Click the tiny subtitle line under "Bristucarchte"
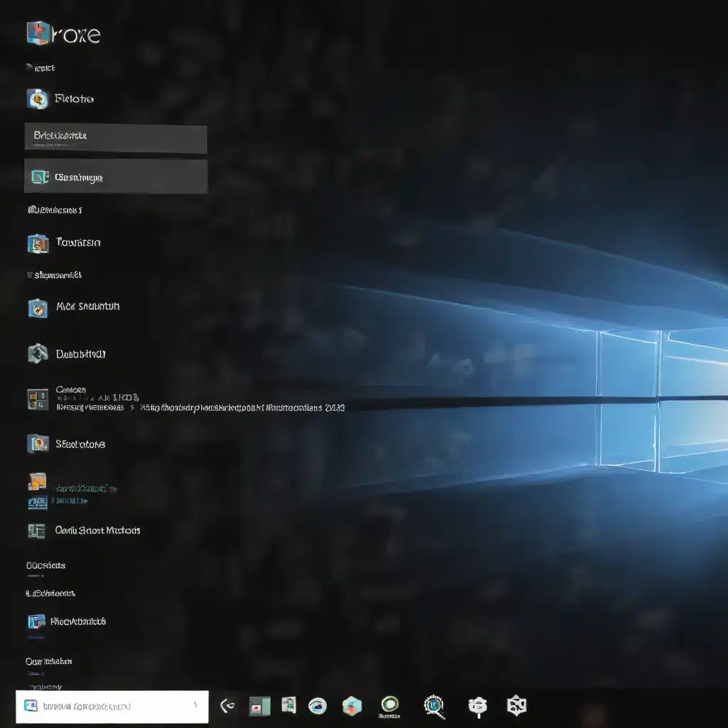Screen dimensions: 728x728 (x=50, y=145)
